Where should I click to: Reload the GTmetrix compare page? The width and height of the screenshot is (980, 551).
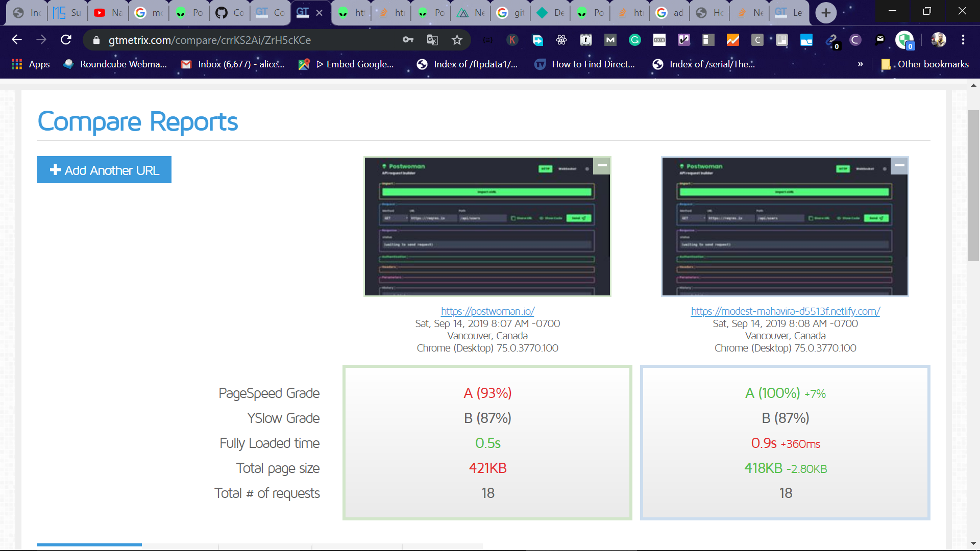click(66, 40)
